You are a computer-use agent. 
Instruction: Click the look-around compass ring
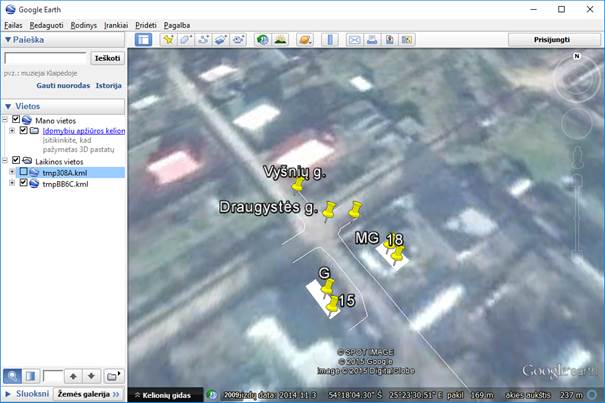(577, 80)
